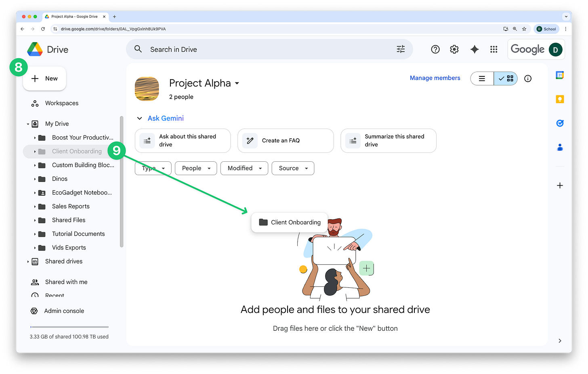Open Chrome three-dot menu

pyautogui.click(x=565, y=29)
